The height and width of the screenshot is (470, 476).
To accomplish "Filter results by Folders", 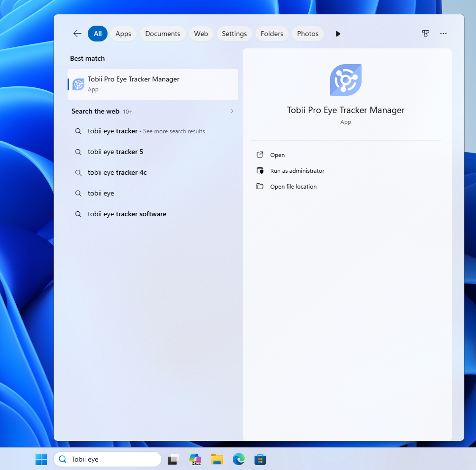I will click(272, 34).
